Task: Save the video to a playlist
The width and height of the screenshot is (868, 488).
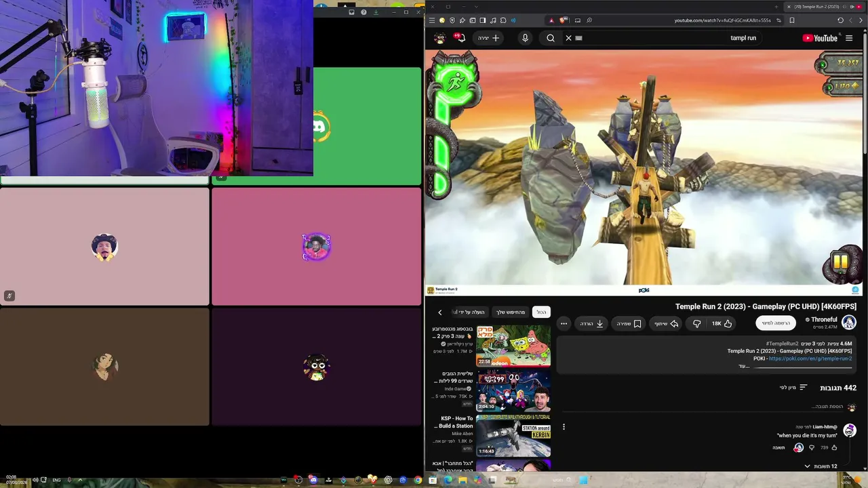Action: [629, 323]
